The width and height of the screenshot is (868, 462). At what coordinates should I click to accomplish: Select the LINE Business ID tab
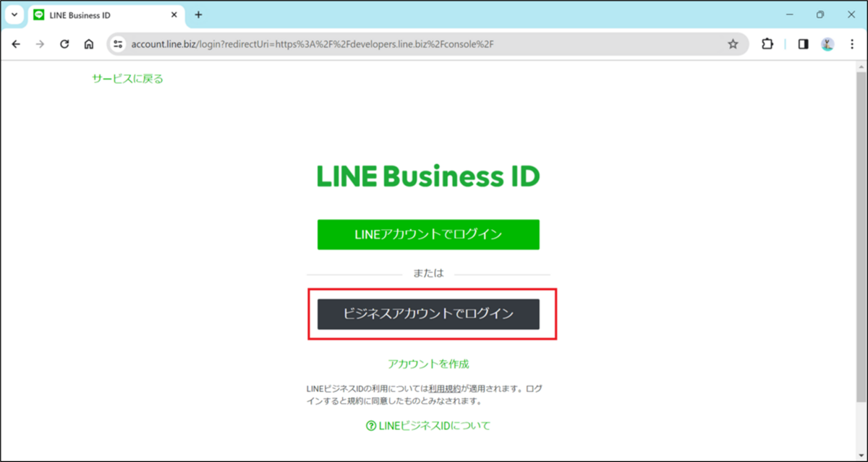[x=105, y=15]
